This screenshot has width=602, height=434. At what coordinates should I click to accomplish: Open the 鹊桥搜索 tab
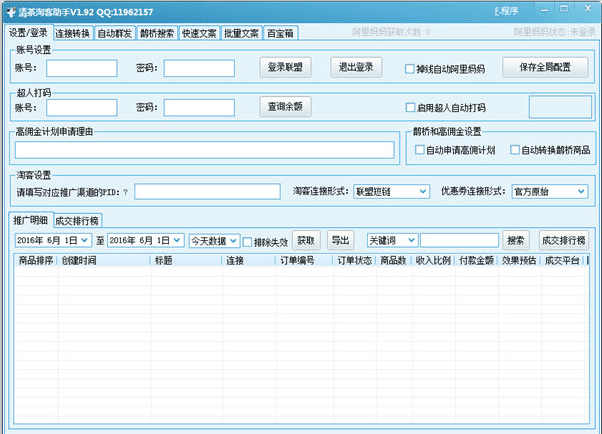(x=157, y=33)
